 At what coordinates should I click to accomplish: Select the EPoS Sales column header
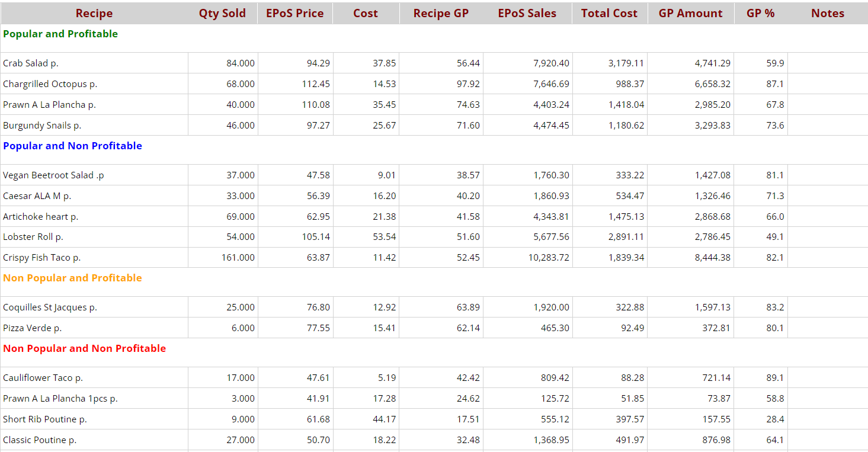pyautogui.click(x=527, y=13)
